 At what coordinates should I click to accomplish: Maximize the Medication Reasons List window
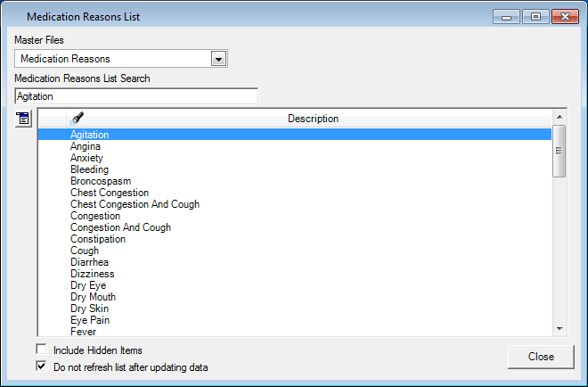[536, 16]
